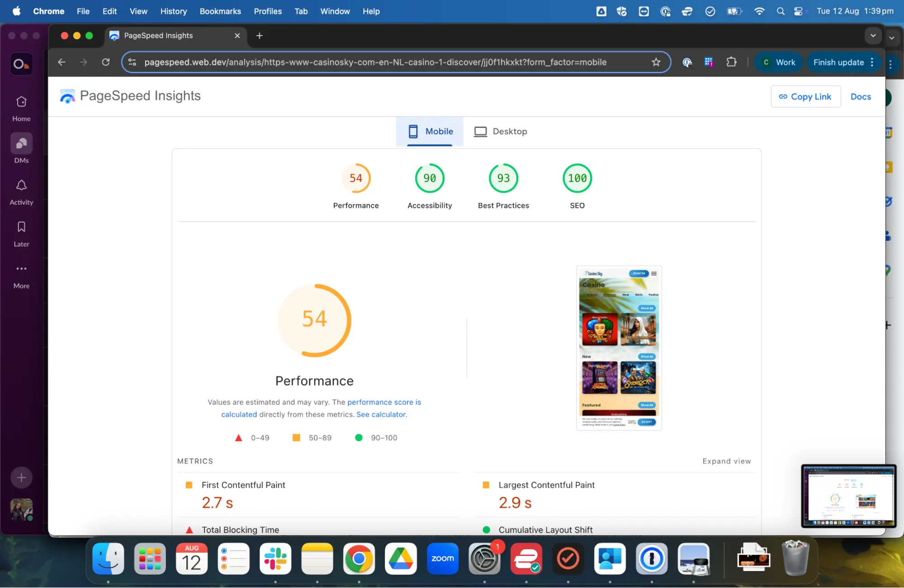The width and height of the screenshot is (904, 588).
Task: Open 1Password from dock
Action: tap(652, 559)
